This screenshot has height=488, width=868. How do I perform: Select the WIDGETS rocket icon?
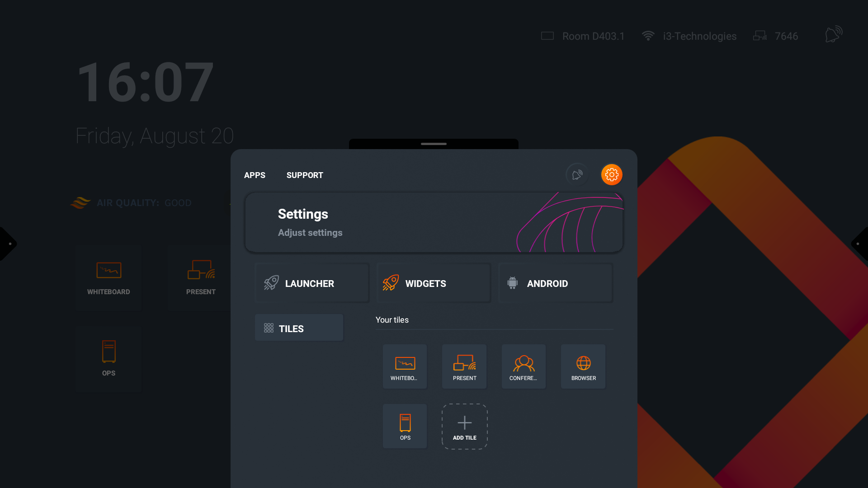click(390, 282)
